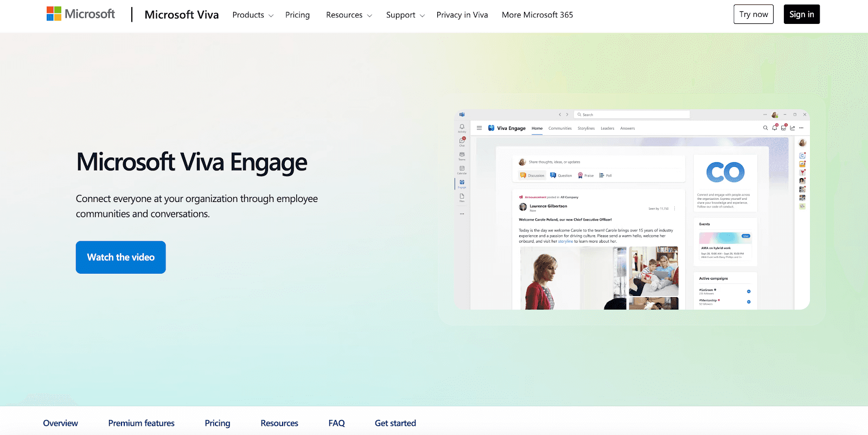Go to the FAQ section
The image size is (868, 435).
click(336, 423)
